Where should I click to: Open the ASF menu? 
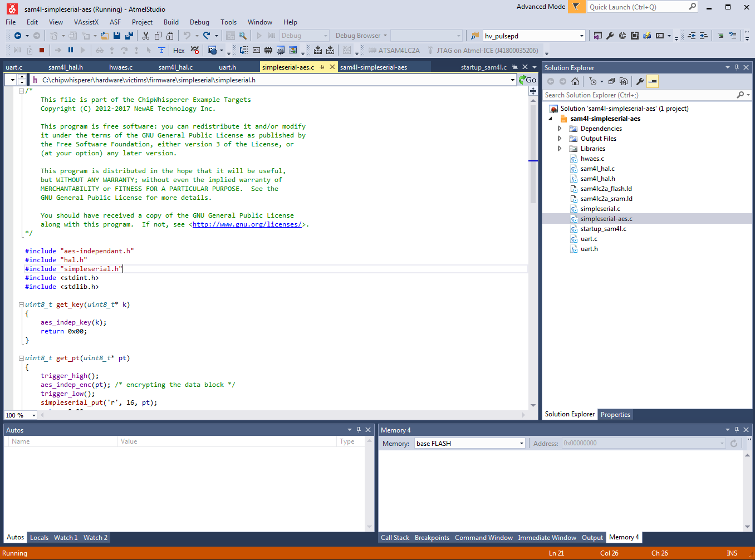click(115, 22)
